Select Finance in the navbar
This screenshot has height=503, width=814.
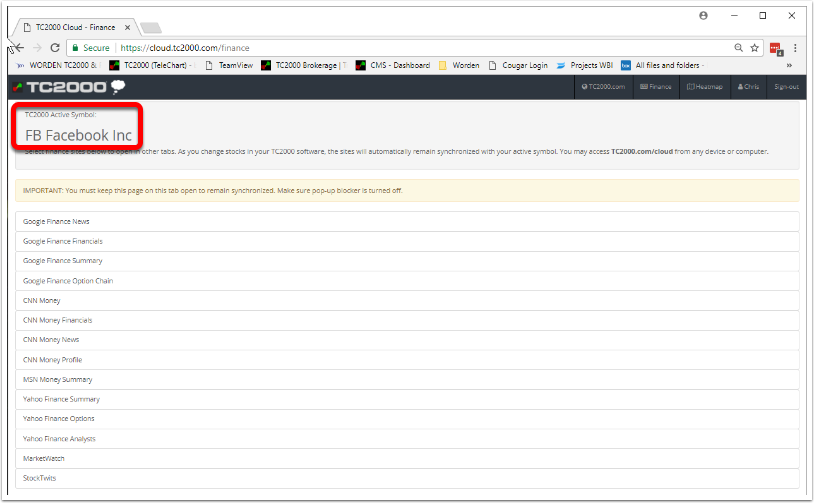[656, 87]
